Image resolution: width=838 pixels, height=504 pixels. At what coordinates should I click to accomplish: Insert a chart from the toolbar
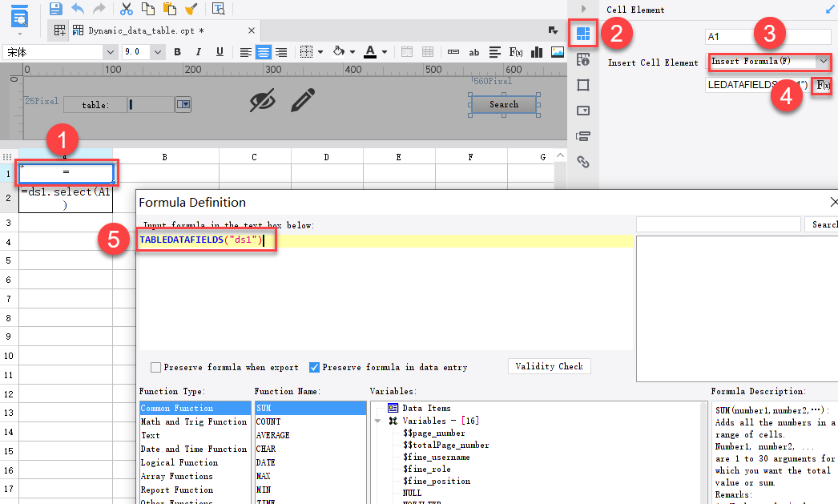538,51
